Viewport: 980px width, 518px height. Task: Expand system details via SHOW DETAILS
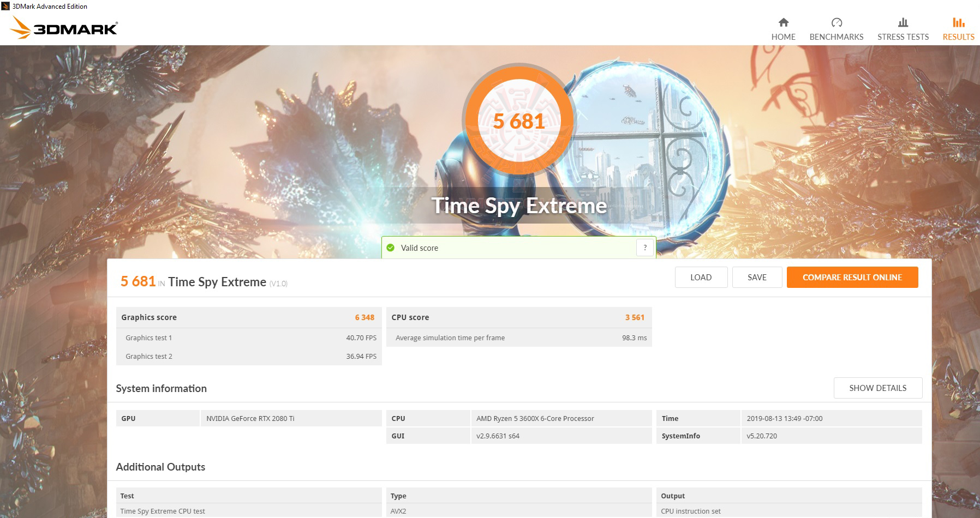pos(877,388)
